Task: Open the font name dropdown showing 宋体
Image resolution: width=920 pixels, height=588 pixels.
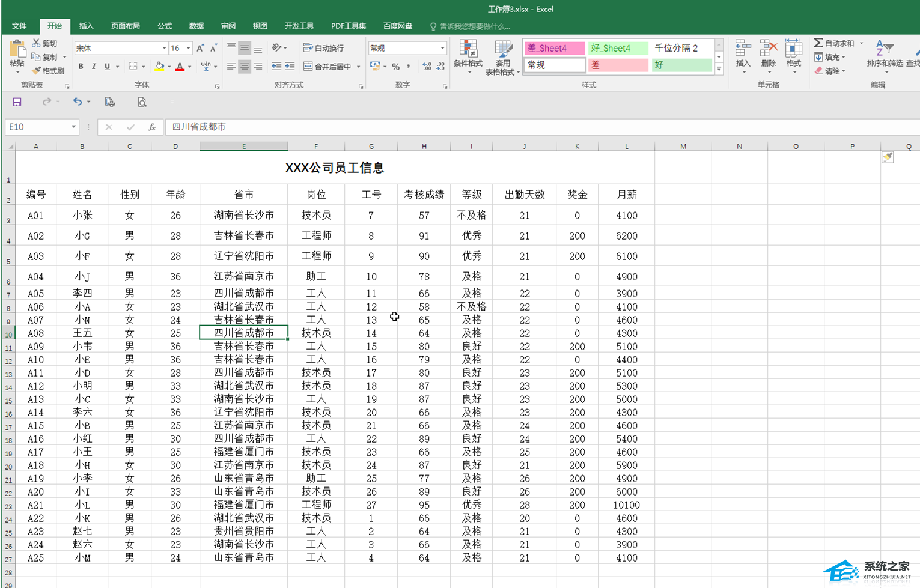Action: [164, 48]
